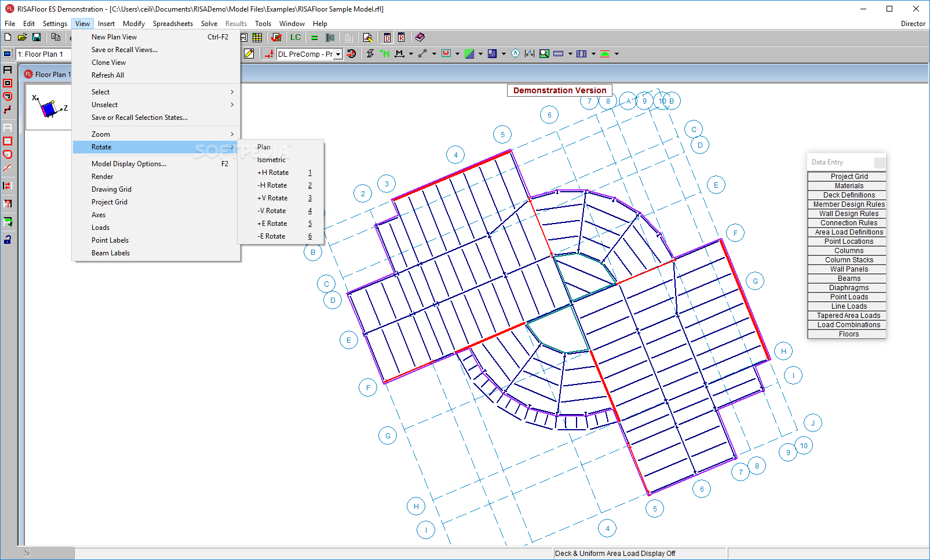Viewport: 930px width, 560px height.
Task: Open the yellow spreadsheet grid icon
Action: 257,38
